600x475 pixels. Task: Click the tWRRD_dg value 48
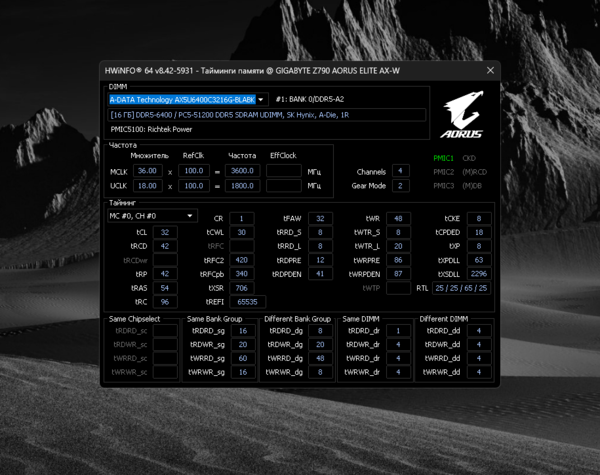[320, 358]
